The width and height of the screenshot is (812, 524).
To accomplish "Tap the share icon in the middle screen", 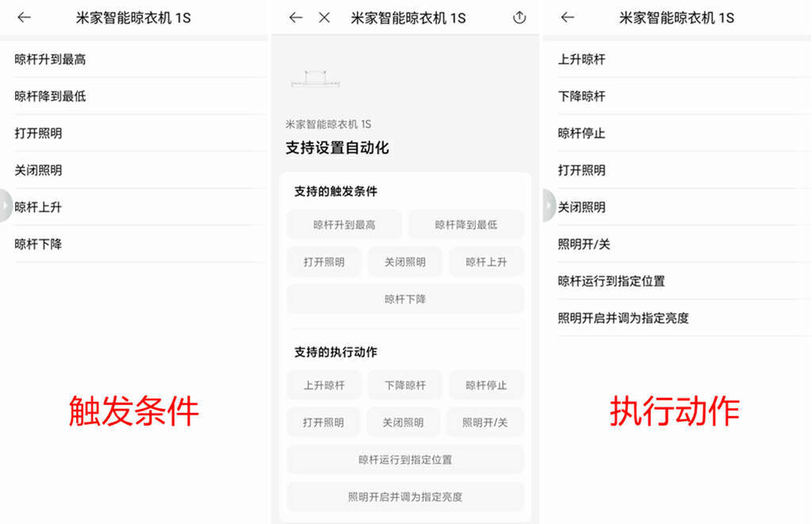I will (x=519, y=17).
